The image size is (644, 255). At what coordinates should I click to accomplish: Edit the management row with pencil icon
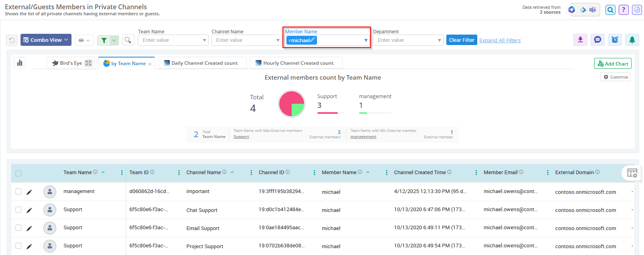pos(29,192)
